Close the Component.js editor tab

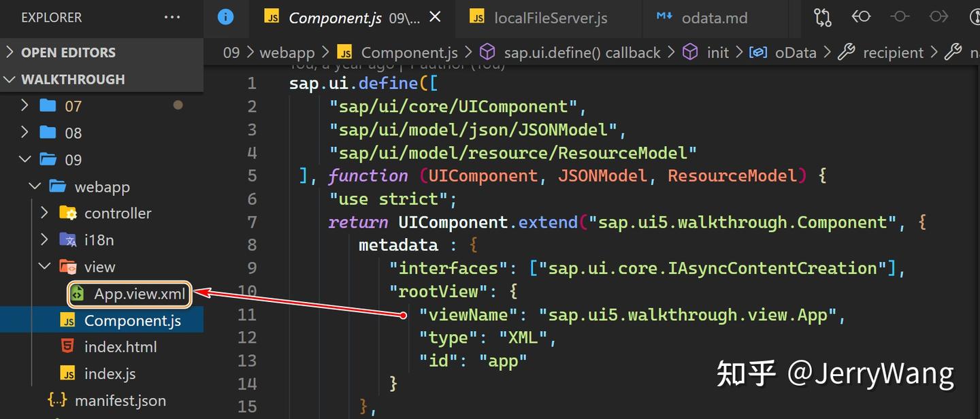[435, 18]
